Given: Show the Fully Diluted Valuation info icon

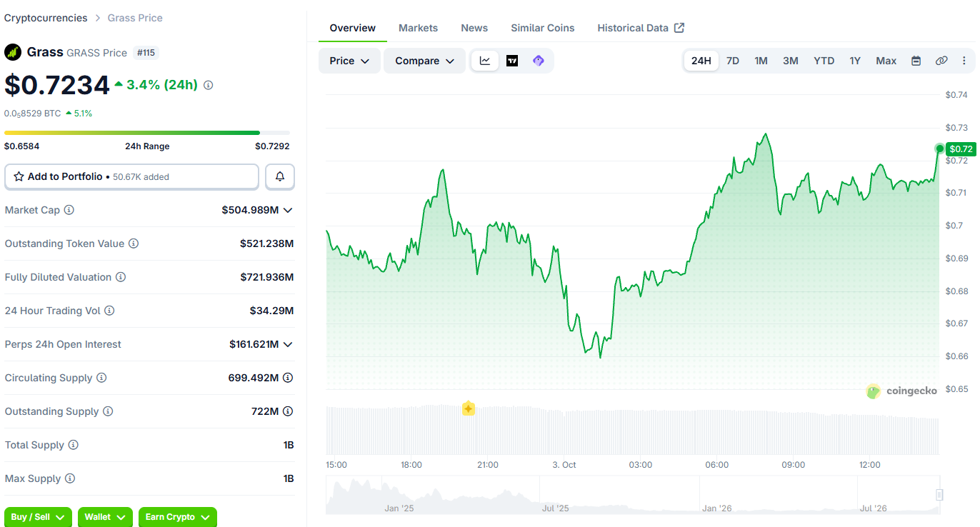Looking at the screenshot, I should point(121,277).
